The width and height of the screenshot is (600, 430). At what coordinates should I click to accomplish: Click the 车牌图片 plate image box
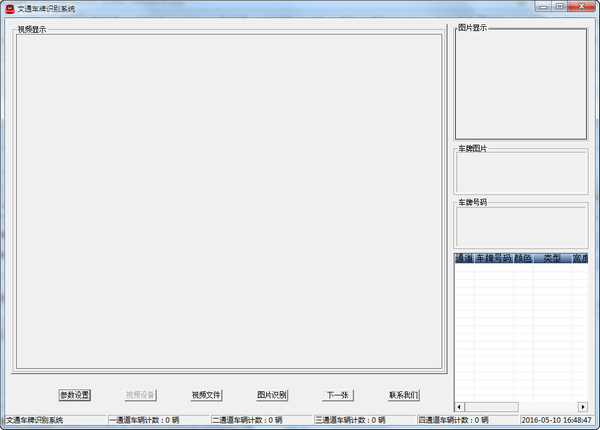pos(521,173)
